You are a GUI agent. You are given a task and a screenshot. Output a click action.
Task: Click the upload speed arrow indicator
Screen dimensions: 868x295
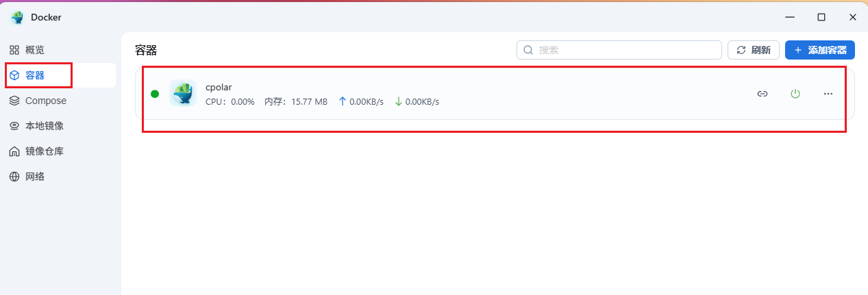(x=343, y=101)
